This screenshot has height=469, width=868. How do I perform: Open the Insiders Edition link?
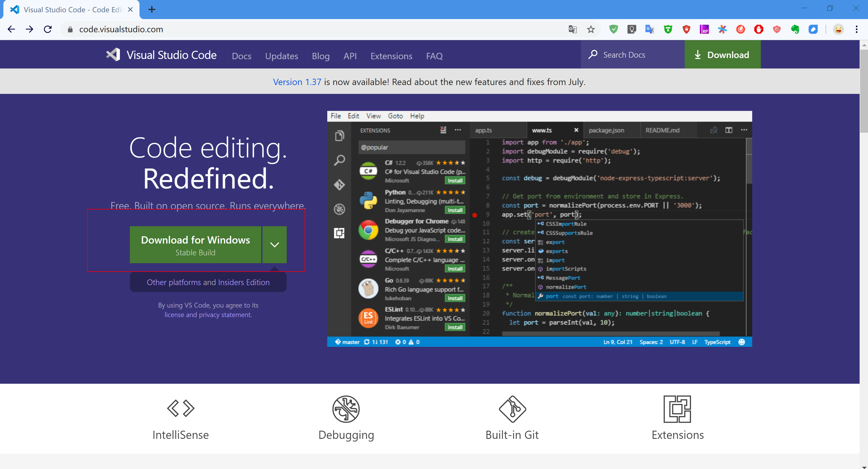[244, 282]
